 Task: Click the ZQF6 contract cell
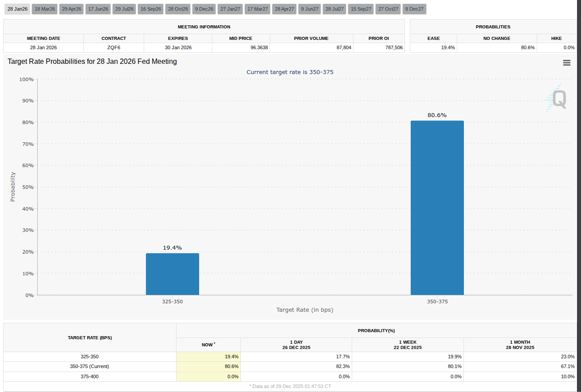pos(114,47)
